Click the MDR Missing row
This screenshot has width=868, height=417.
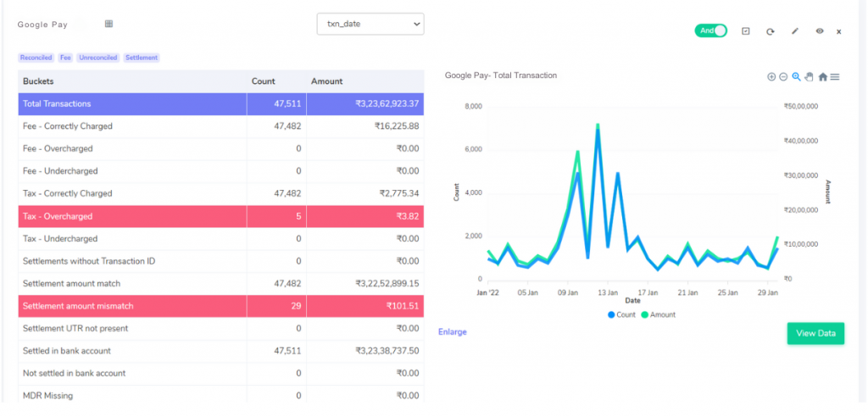pyautogui.click(x=221, y=395)
